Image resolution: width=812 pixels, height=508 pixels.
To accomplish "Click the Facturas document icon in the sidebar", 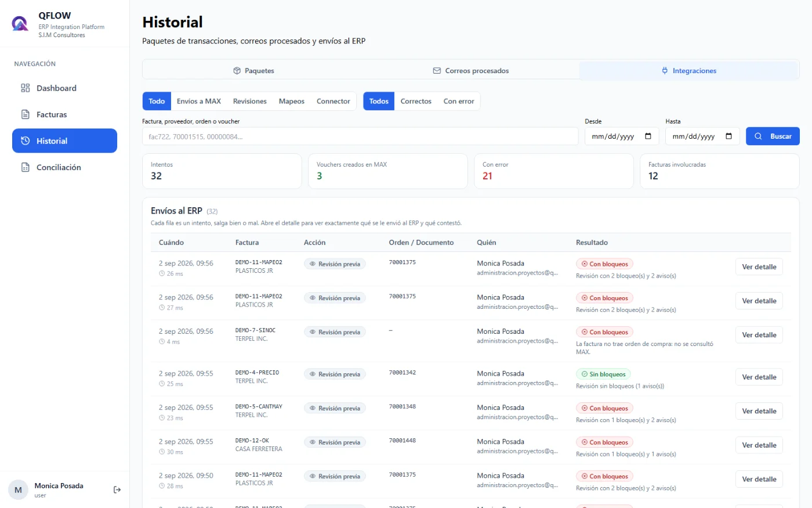I will pyautogui.click(x=26, y=114).
